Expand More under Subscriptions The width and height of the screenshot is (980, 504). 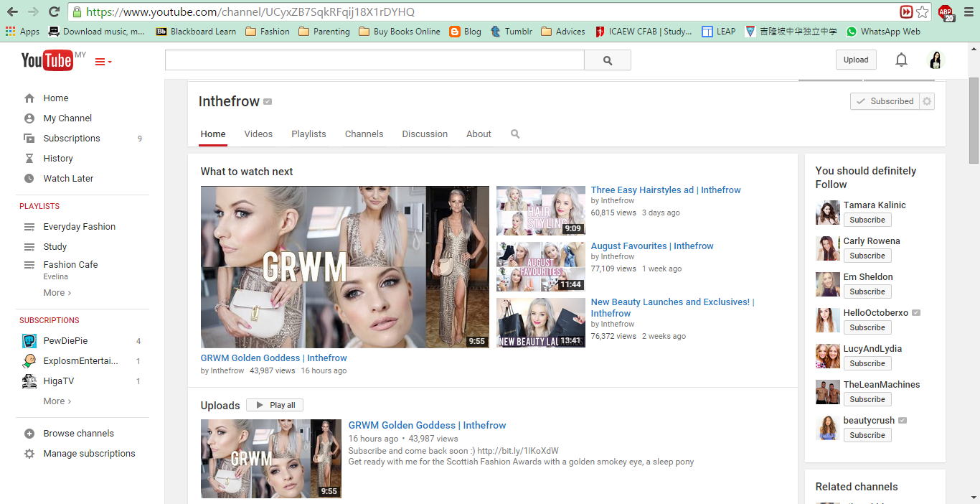(x=57, y=401)
